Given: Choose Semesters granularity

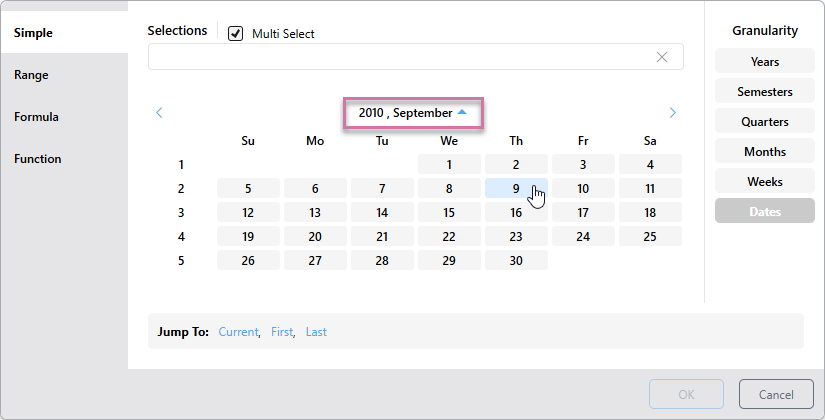Looking at the screenshot, I should point(764,92).
